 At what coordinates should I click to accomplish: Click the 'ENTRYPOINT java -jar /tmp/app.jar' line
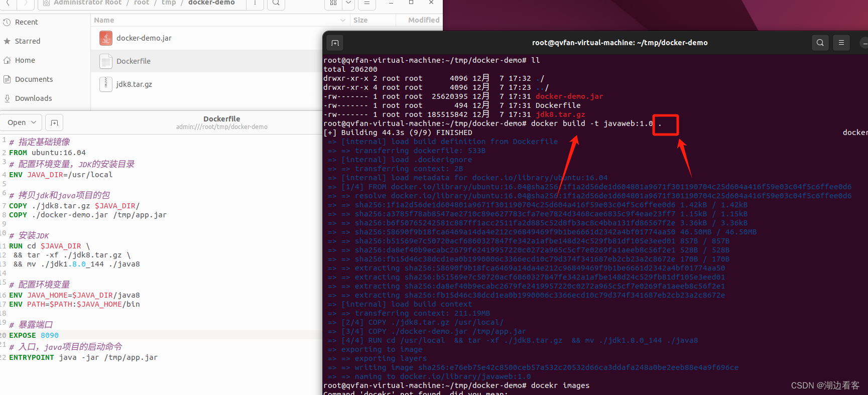pos(83,357)
